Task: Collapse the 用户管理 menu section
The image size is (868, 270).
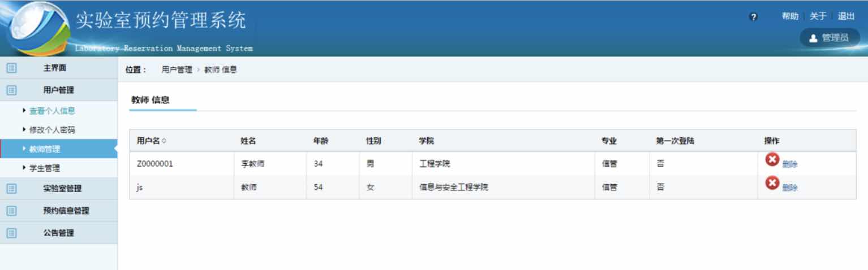Action: click(58, 90)
